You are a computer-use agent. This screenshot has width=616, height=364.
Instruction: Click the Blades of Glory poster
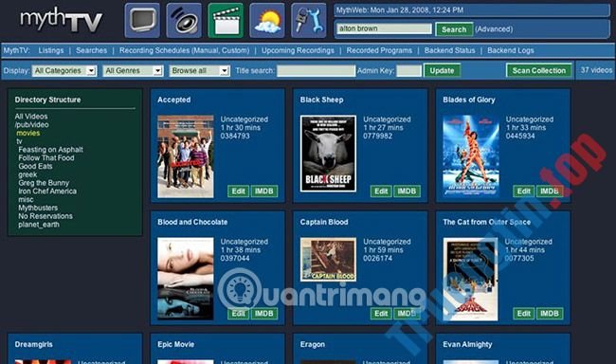click(x=471, y=155)
